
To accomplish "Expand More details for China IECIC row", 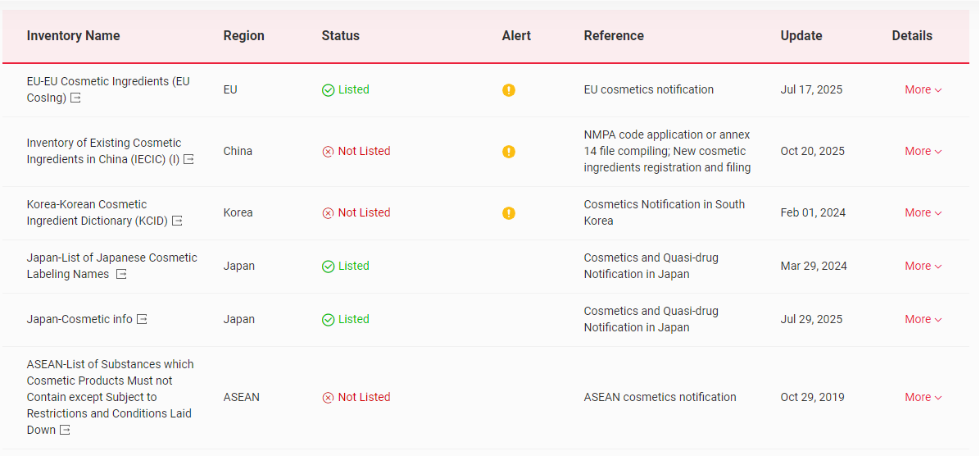I will point(923,152).
